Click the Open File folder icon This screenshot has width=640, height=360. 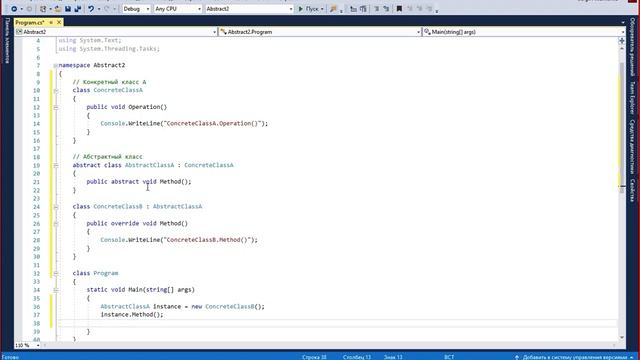click(x=58, y=9)
